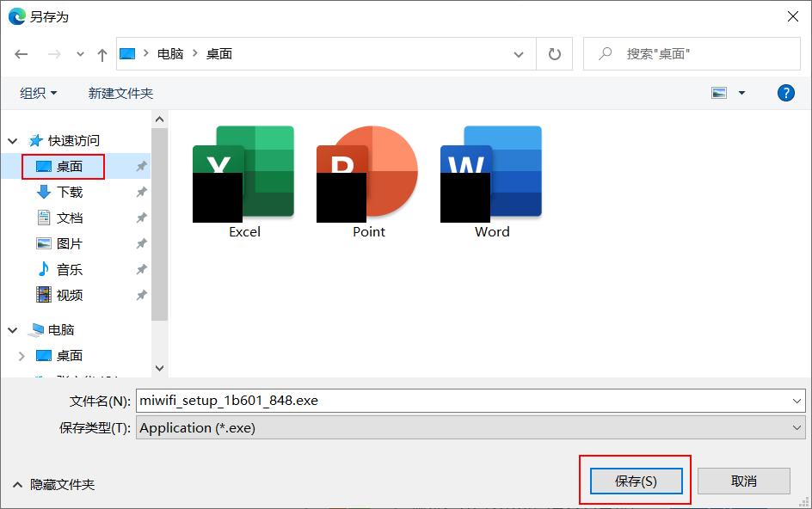Expand the 电脑 tree item

(12, 329)
